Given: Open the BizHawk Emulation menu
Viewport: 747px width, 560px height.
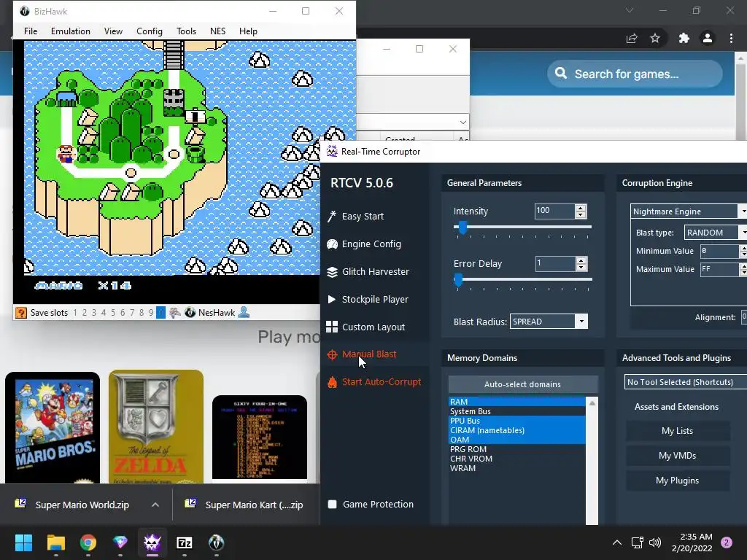Looking at the screenshot, I should [71, 31].
